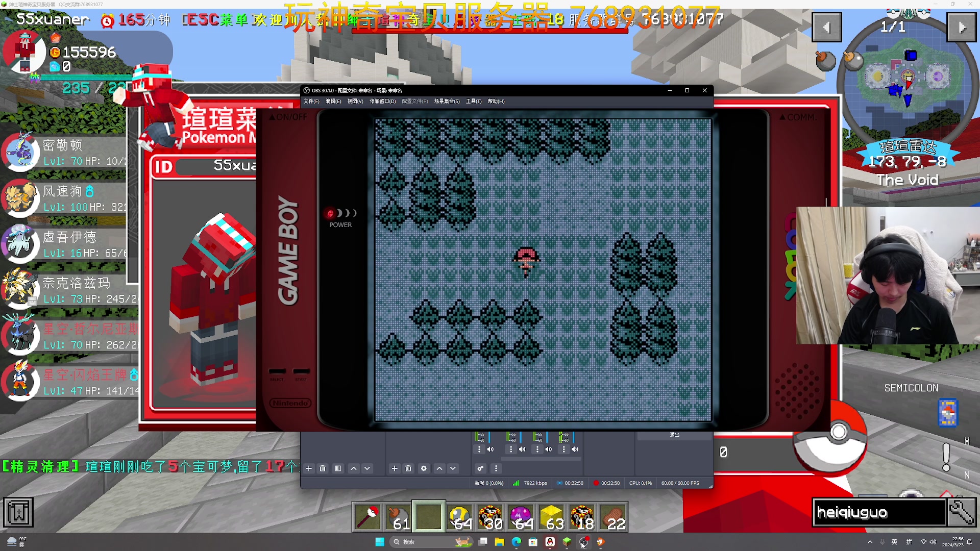Open Microsoft Edge from the taskbar

(516, 542)
